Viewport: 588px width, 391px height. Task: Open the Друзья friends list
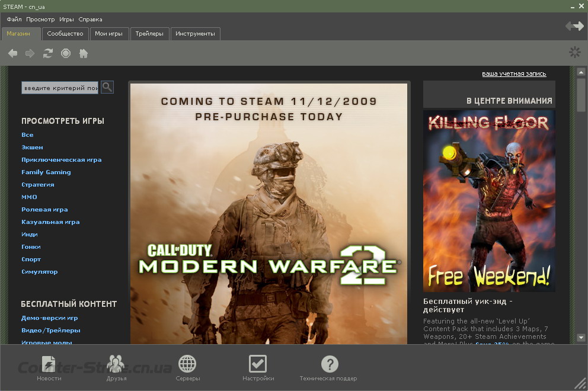(x=116, y=368)
